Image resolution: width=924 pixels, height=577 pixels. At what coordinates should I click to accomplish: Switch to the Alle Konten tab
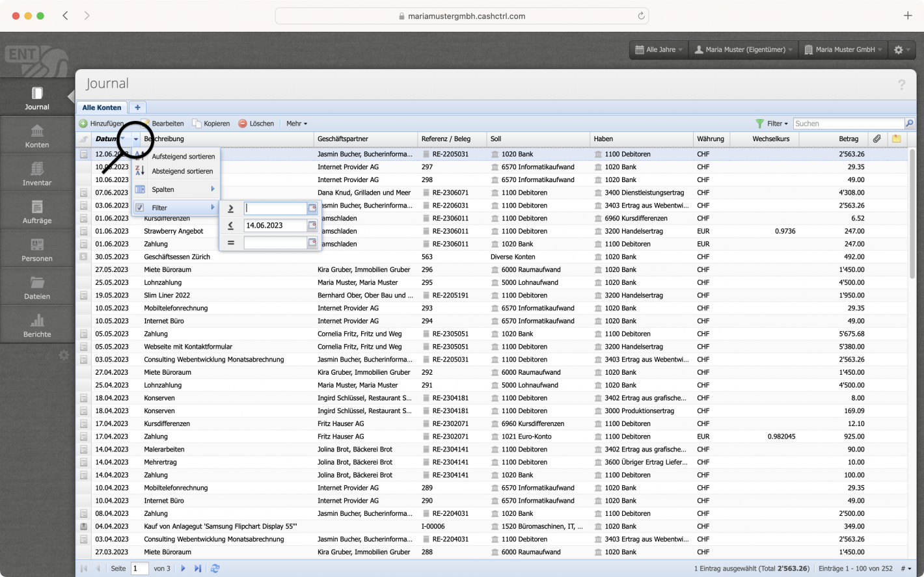point(101,107)
